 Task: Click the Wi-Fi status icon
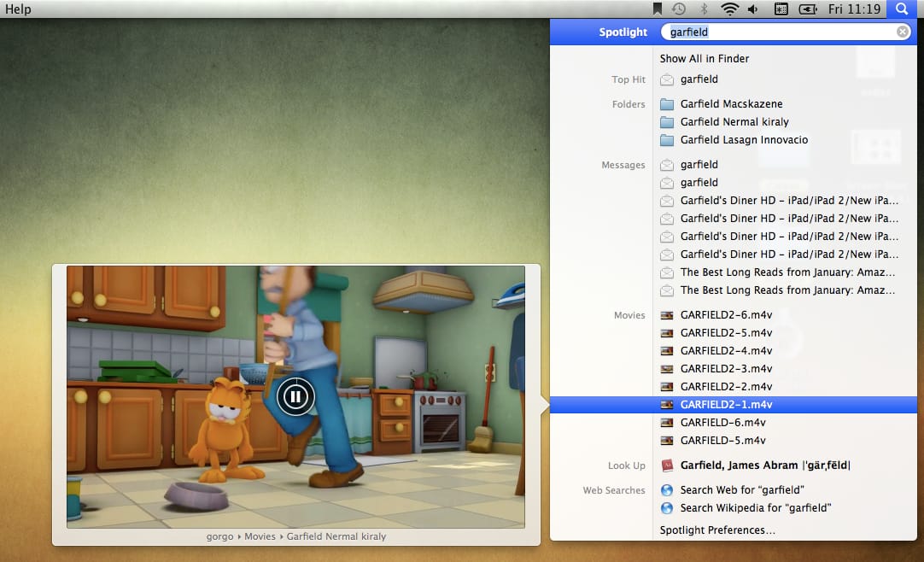(x=729, y=9)
